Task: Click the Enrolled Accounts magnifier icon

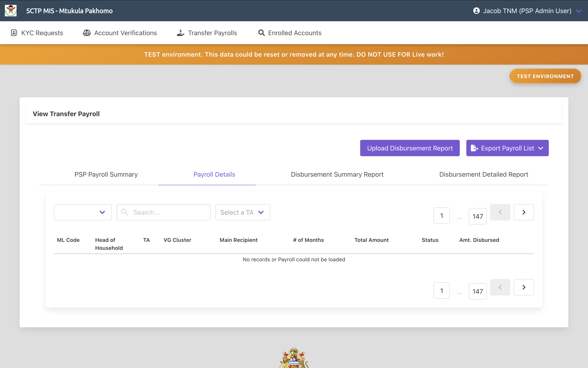Action: pyautogui.click(x=262, y=33)
